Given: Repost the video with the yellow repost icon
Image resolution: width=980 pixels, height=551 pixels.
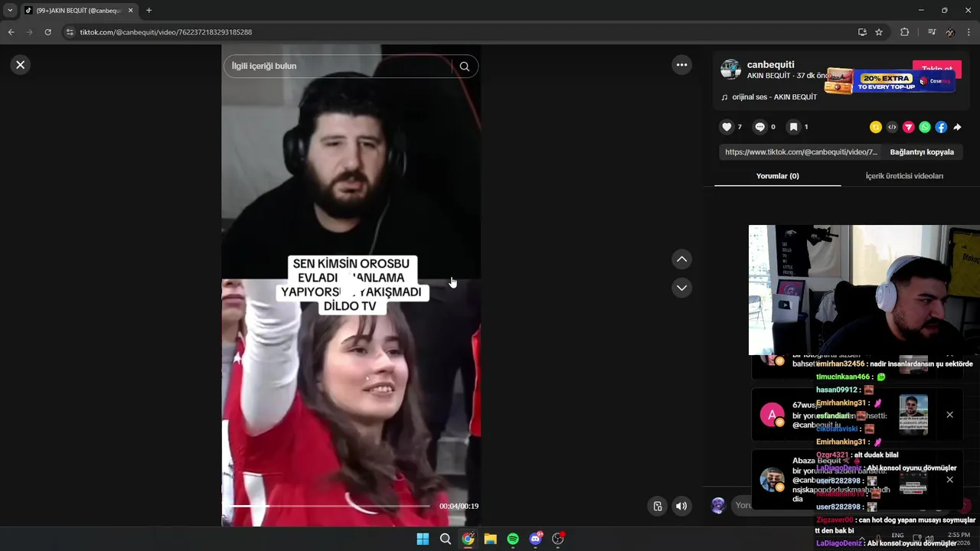Looking at the screenshot, I should [x=876, y=127].
